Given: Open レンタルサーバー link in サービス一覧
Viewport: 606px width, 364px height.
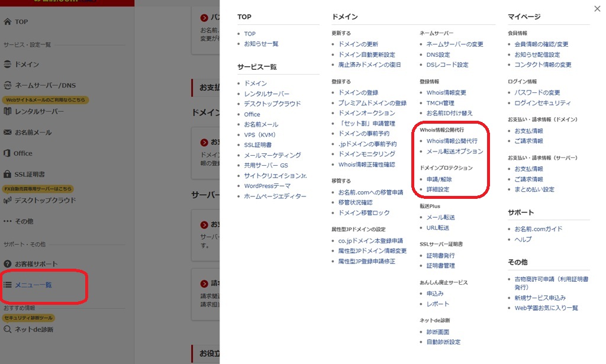Looking at the screenshot, I should point(267,94).
